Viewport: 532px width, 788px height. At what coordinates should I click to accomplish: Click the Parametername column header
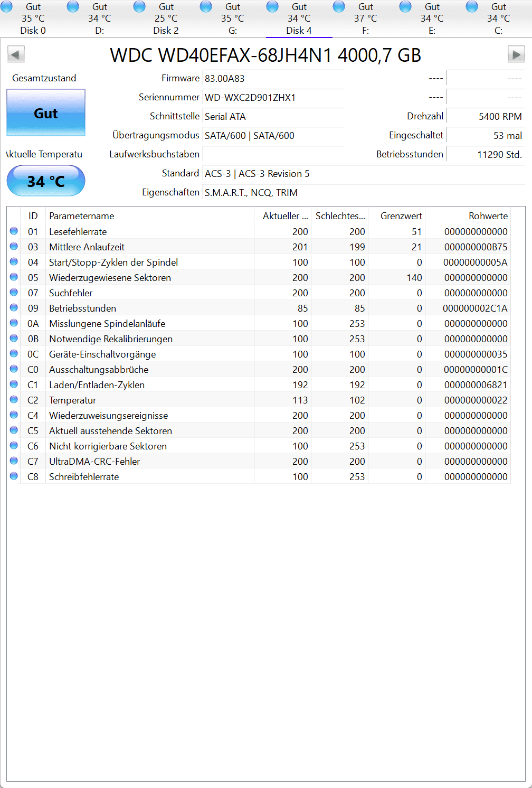coord(150,215)
